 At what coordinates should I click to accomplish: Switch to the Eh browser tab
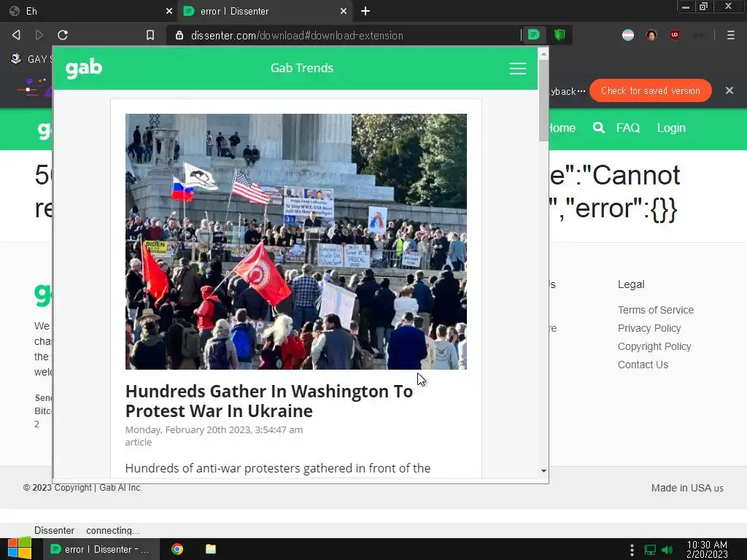(88, 11)
